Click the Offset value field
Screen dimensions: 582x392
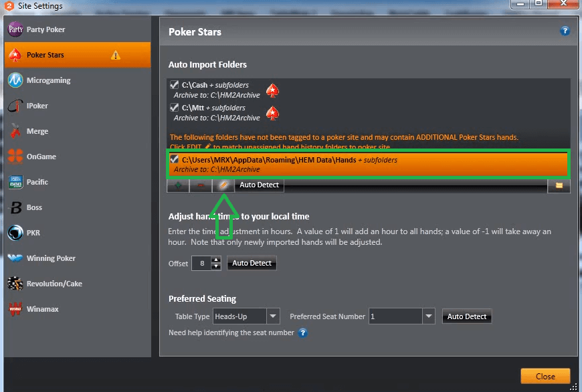tap(201, 263)
